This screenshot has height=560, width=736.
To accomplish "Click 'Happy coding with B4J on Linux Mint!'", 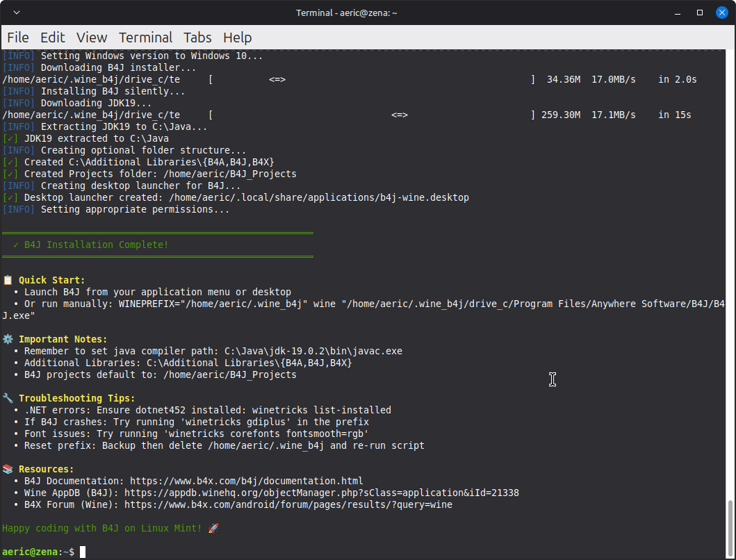I will click(101, 528).
